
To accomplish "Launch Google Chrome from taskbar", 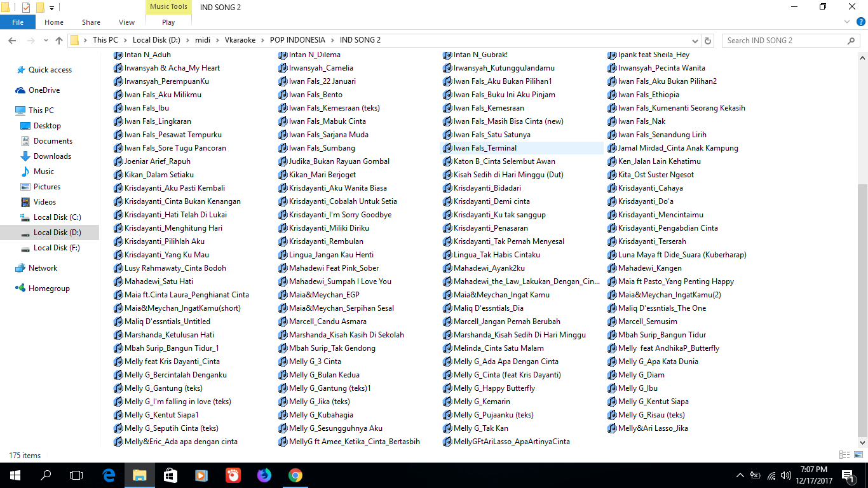I will coord(295,475).
